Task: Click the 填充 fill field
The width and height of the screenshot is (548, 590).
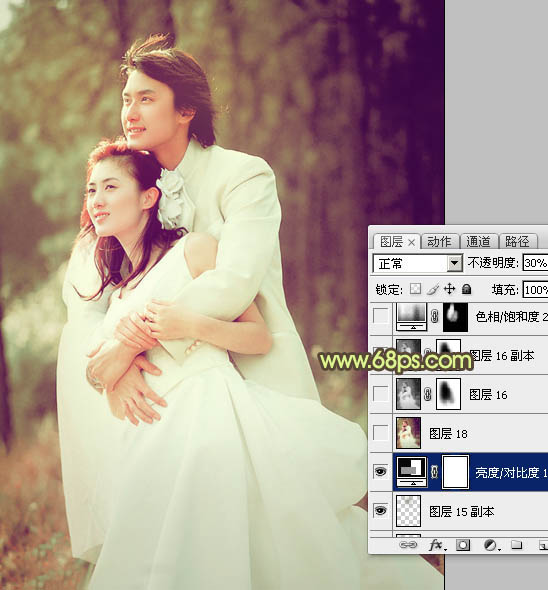Action: pyautogui.click(x=535, y=289)
